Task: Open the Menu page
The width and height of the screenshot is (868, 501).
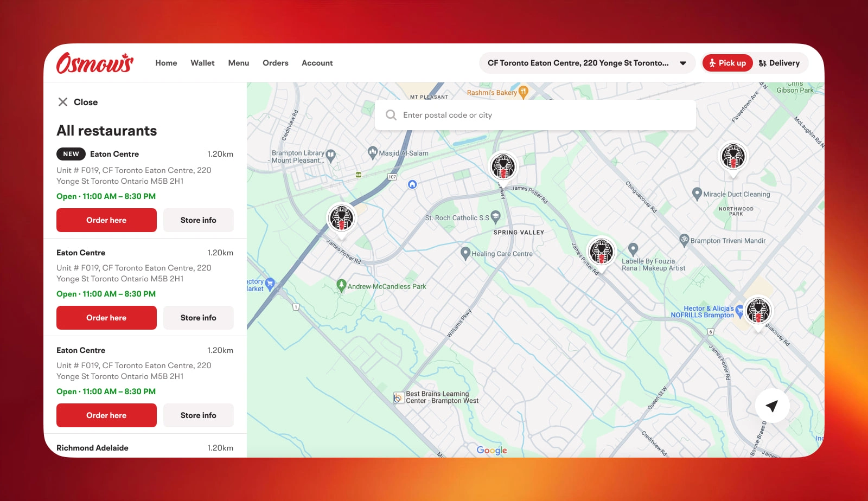Action: pos(239,63)
